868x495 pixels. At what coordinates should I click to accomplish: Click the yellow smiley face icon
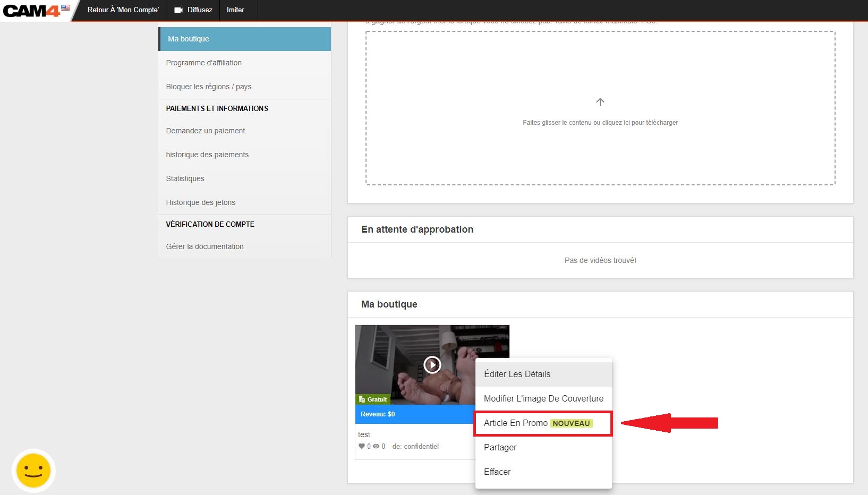[x=33, y=471]
